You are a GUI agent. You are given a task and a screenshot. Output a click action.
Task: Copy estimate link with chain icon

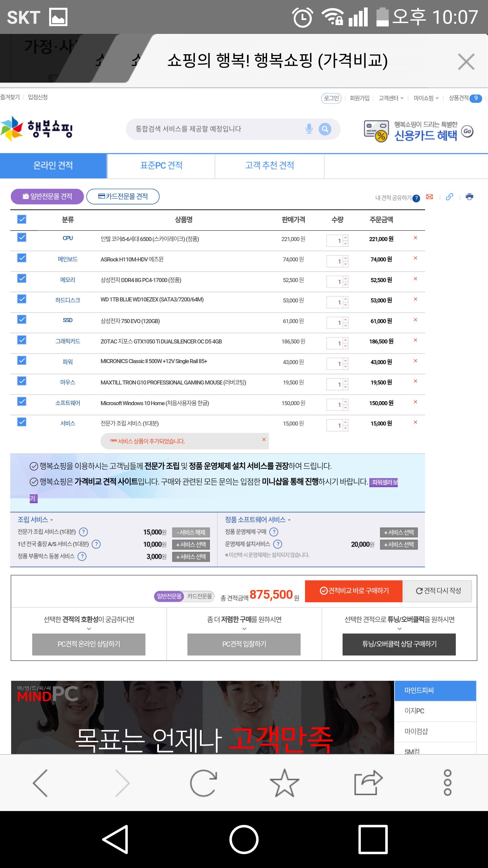tap(449, 197)
